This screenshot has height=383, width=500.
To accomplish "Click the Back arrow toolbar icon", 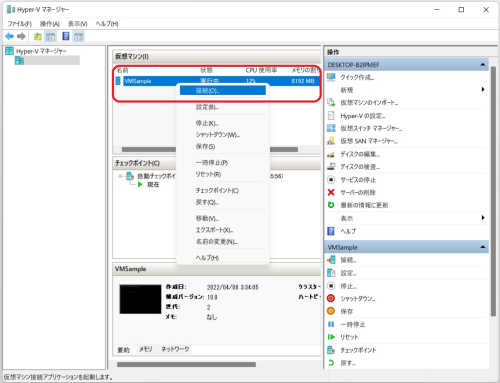I will coord(9,36).
